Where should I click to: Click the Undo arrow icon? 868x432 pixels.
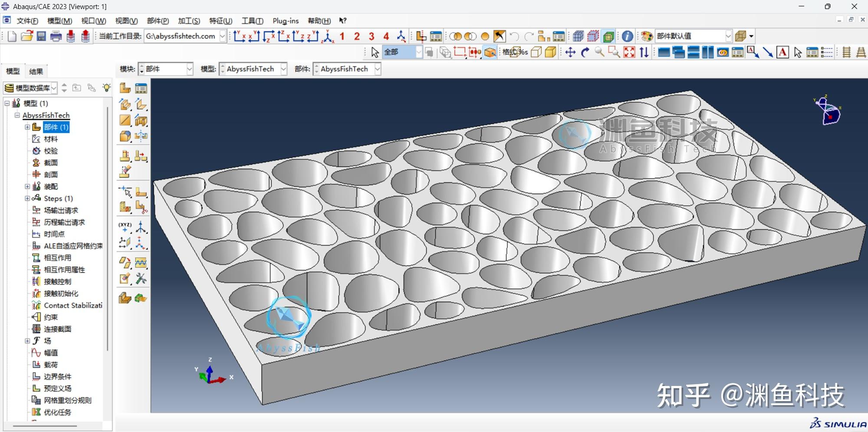pos(515,36)
